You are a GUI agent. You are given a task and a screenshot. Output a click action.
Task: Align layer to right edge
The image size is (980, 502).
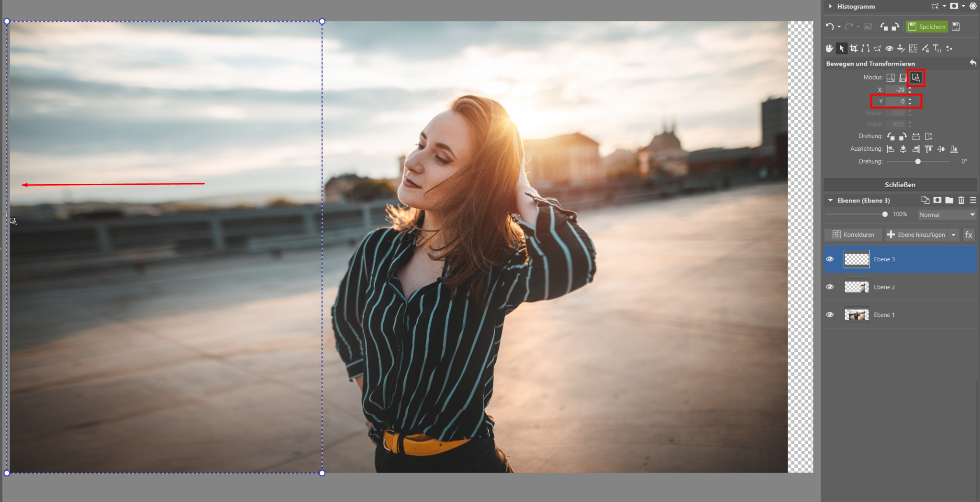(x=916, y=149)
